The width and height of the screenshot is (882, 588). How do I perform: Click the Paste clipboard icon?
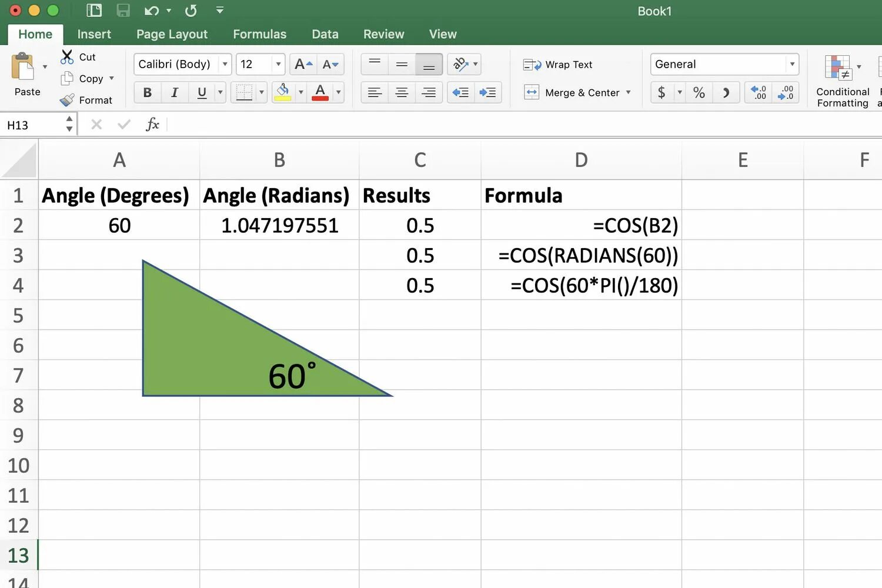(x=23, y=66)
